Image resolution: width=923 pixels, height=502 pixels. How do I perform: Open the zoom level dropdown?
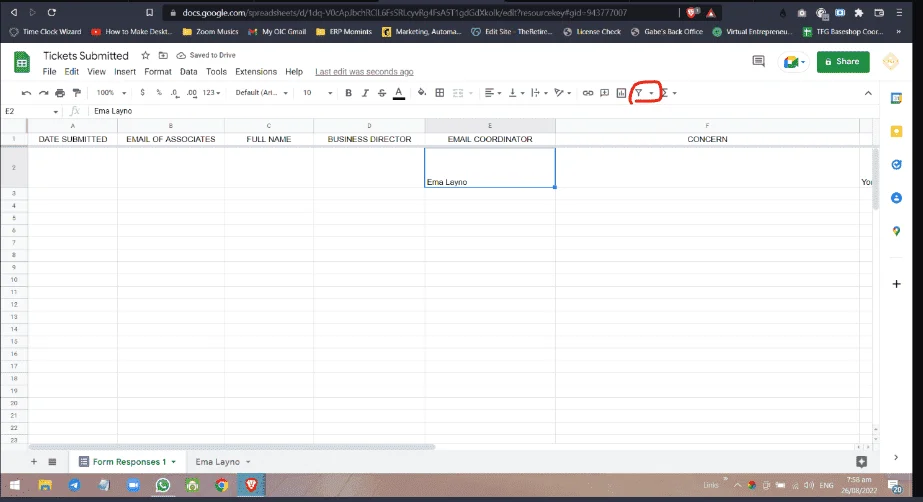tap(111, 93)
